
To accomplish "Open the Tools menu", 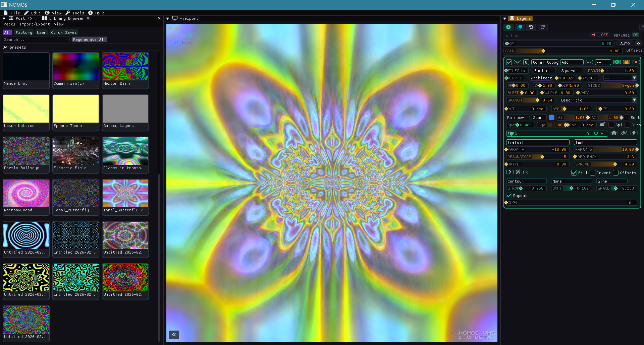I will tap(75, 13).
